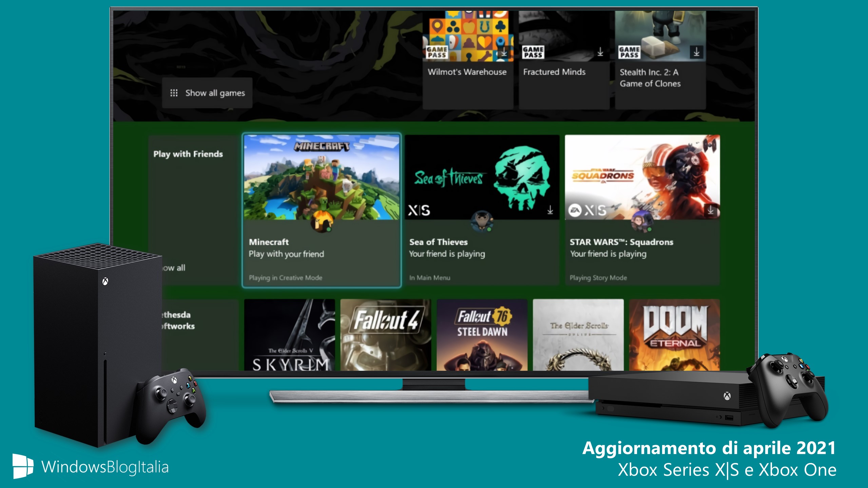Open the Show all games button

click(x=207, y=93)
